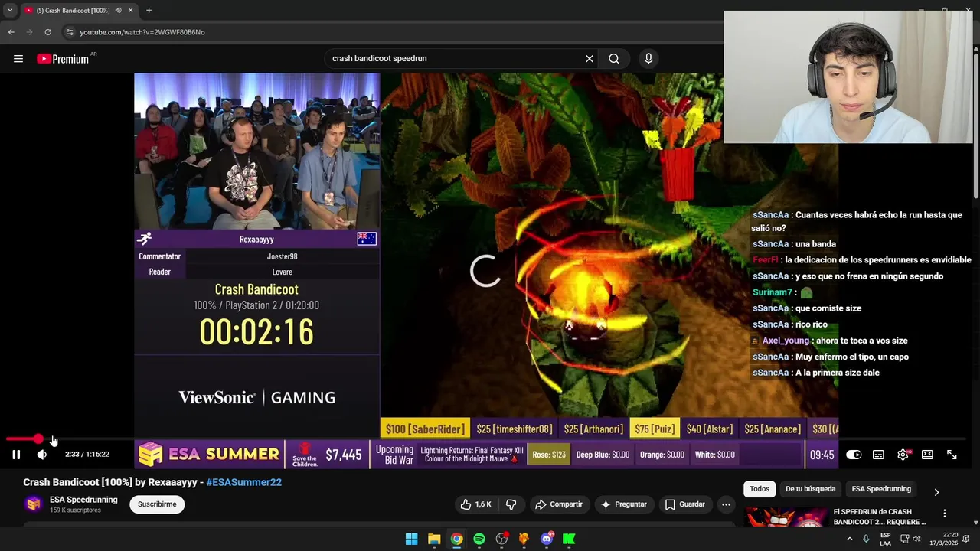
Task: Reload the YouTube page
Action: point(47,32)
